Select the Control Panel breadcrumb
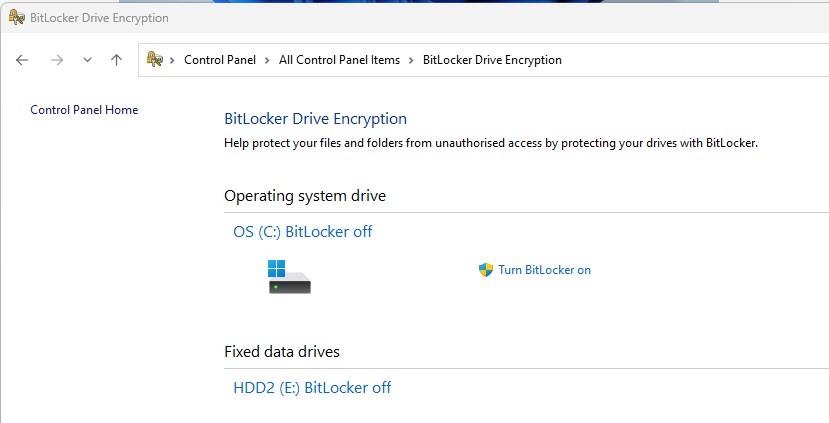The image size is (829, 423). coord(220,60)
